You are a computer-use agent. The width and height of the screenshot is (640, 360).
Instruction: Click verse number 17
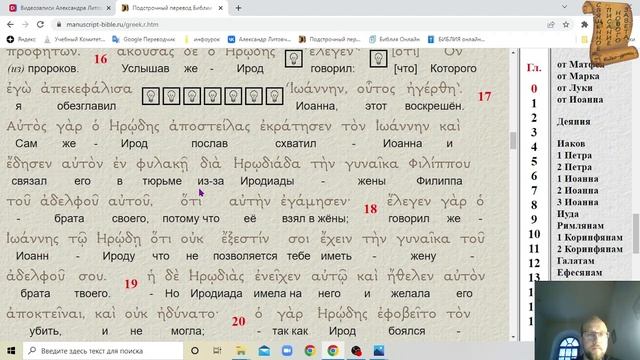(484, 96)
